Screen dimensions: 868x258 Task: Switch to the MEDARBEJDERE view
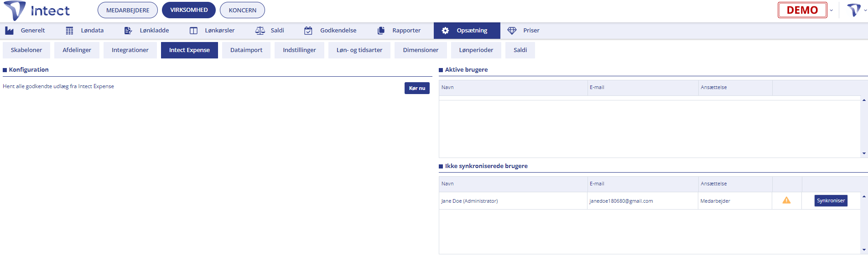pos(128,10)
